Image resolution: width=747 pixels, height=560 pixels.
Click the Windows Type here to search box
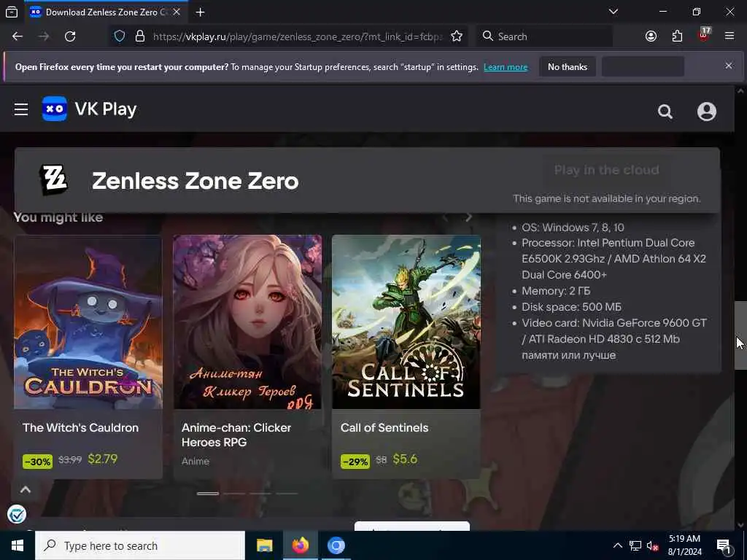pyautogui.click(x=140, y=545)
